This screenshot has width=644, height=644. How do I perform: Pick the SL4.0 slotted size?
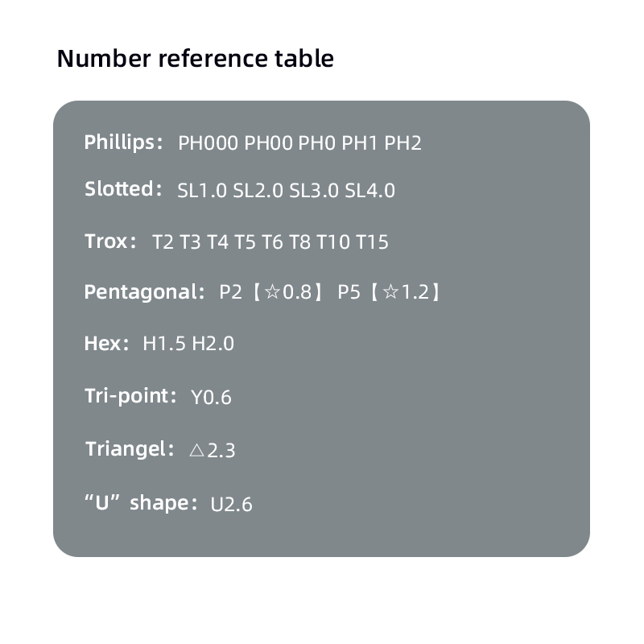point(370,191)
